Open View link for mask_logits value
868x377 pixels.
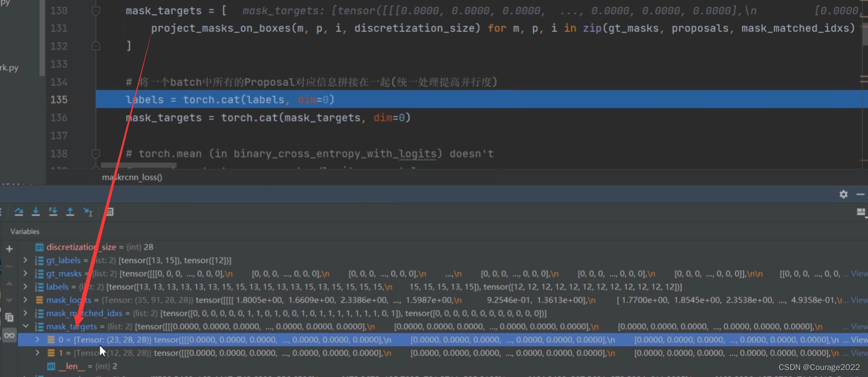click(859, 300)
